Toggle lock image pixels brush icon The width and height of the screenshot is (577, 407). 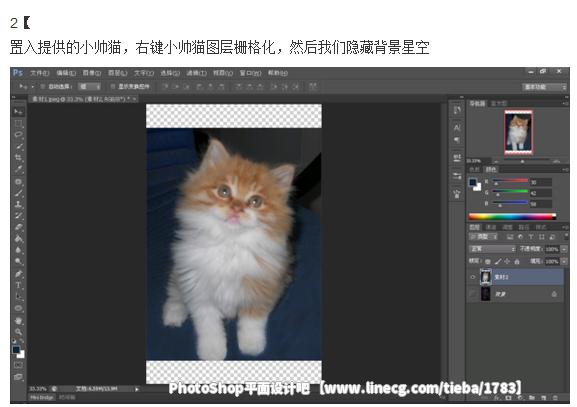(x=498, y=262)
